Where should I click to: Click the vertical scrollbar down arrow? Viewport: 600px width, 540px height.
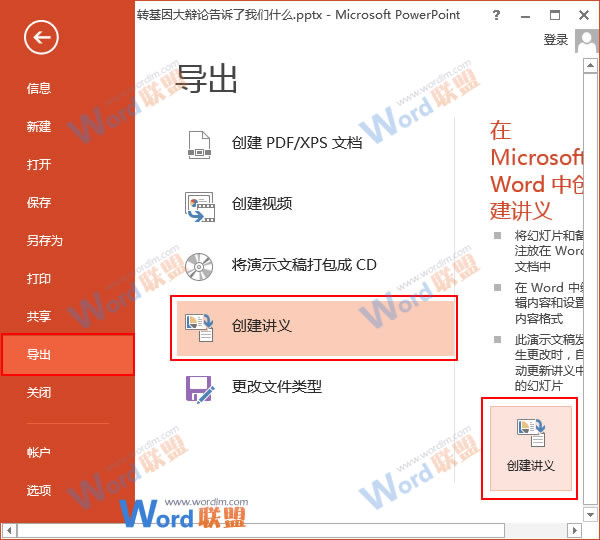click(590, 515)
